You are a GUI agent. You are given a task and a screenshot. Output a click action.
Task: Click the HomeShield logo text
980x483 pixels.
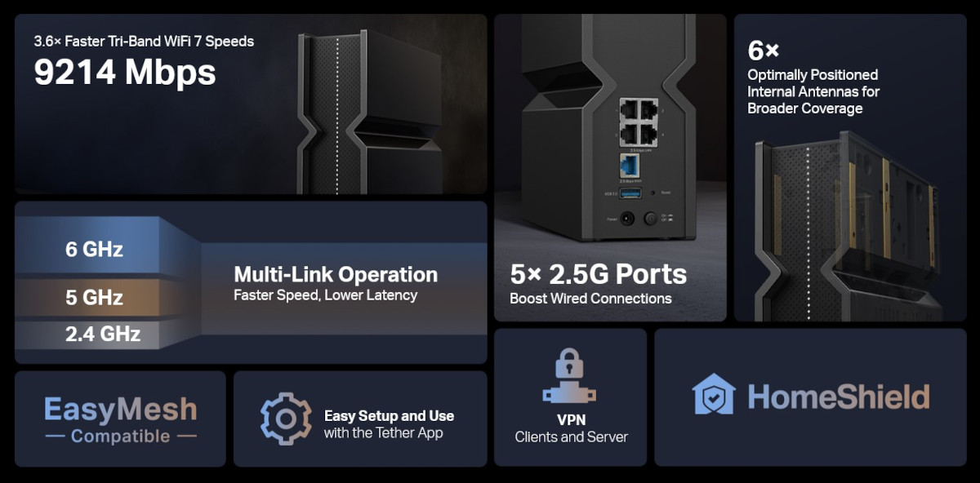point(839,397)
